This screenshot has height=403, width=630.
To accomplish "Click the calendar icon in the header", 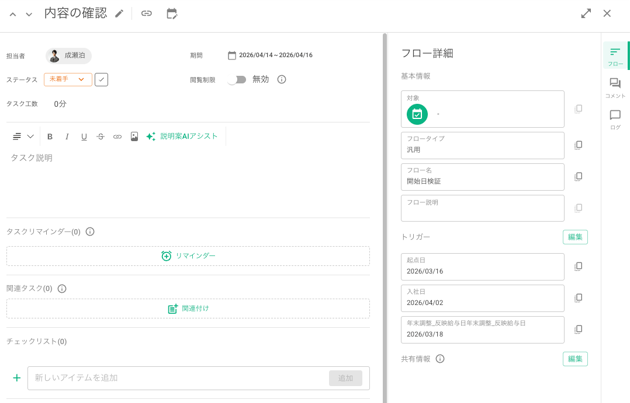I will 172,14.
